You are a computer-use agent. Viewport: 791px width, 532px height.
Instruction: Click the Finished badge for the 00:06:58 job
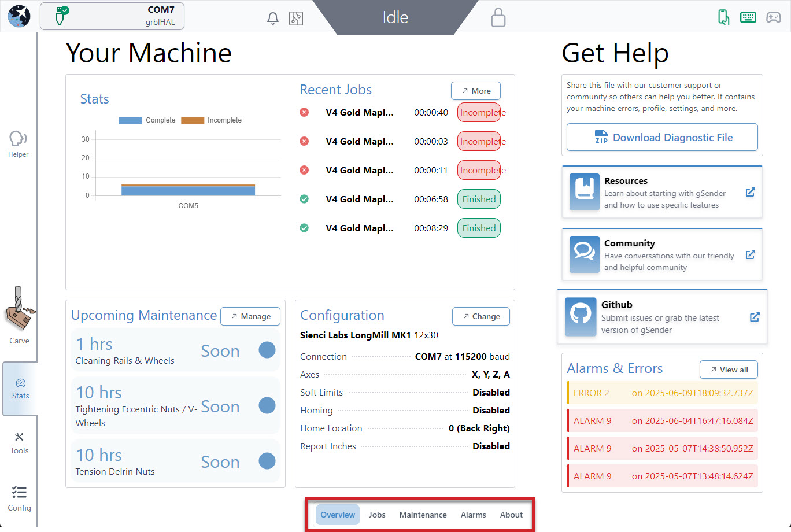479,199
